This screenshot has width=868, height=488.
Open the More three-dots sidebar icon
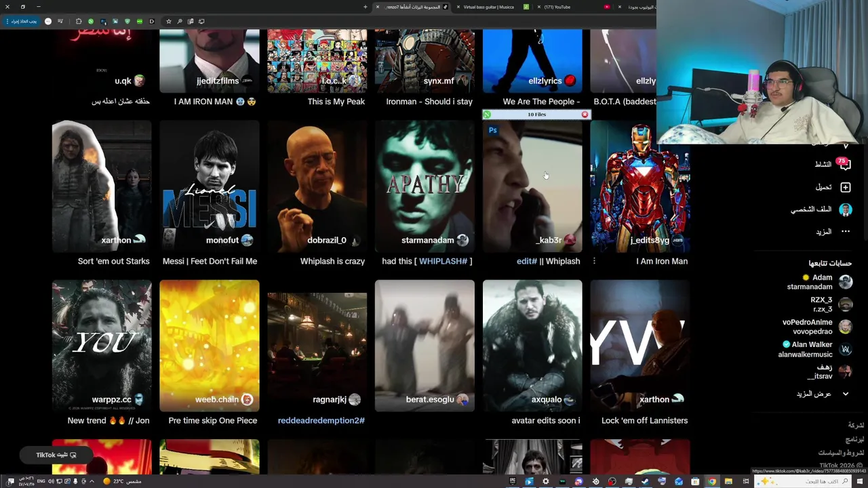pyautogui.click(x=845, y=232)
